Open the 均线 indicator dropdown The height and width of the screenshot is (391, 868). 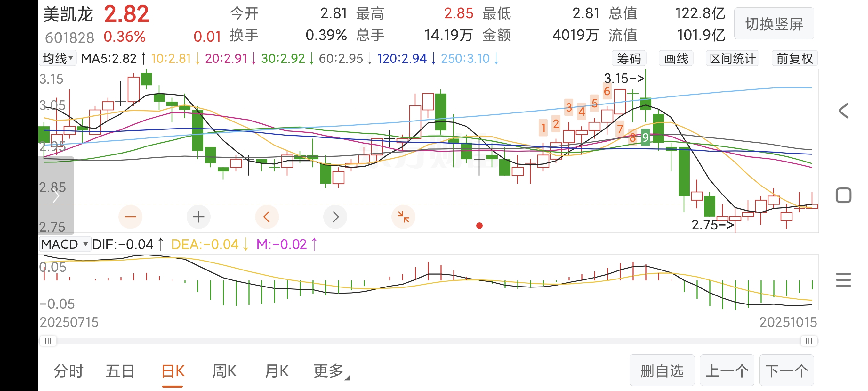click(x=58, y=58)
